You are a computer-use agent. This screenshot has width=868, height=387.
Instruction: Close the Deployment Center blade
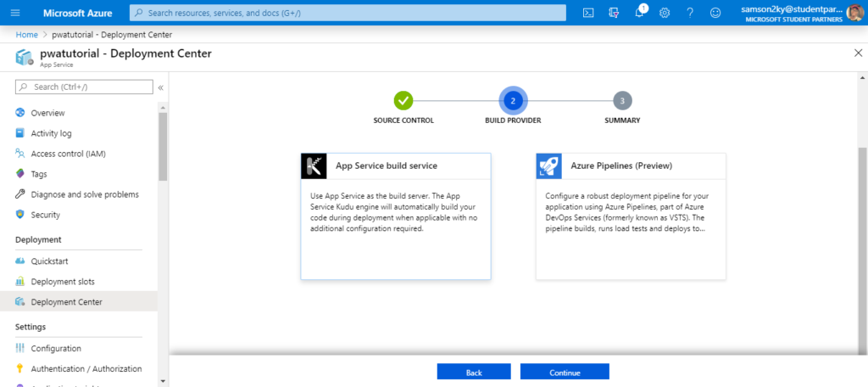point(858,53)
